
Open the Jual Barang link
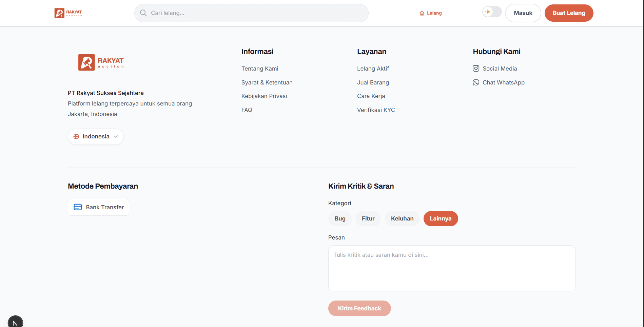373,82
